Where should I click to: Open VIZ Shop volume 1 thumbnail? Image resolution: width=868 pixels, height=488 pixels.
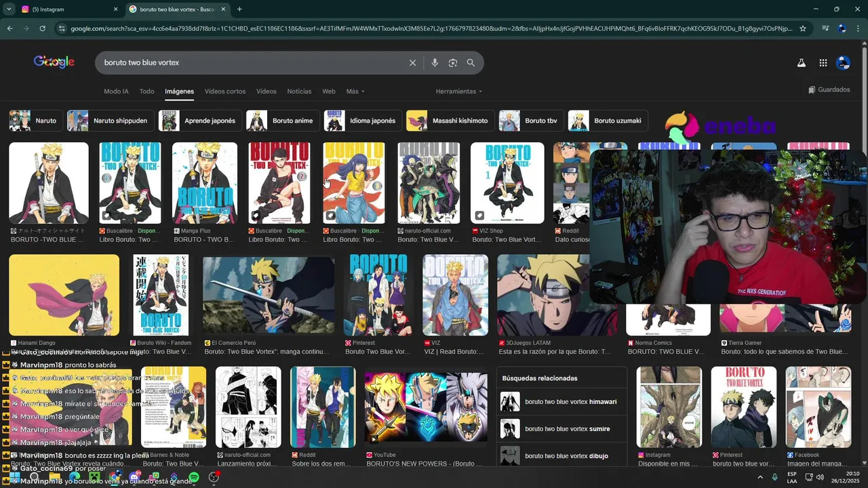click(507, 183)
